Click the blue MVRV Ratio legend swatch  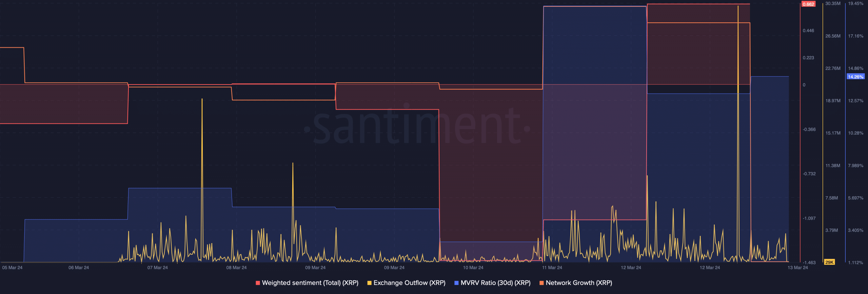pos(456,283)
